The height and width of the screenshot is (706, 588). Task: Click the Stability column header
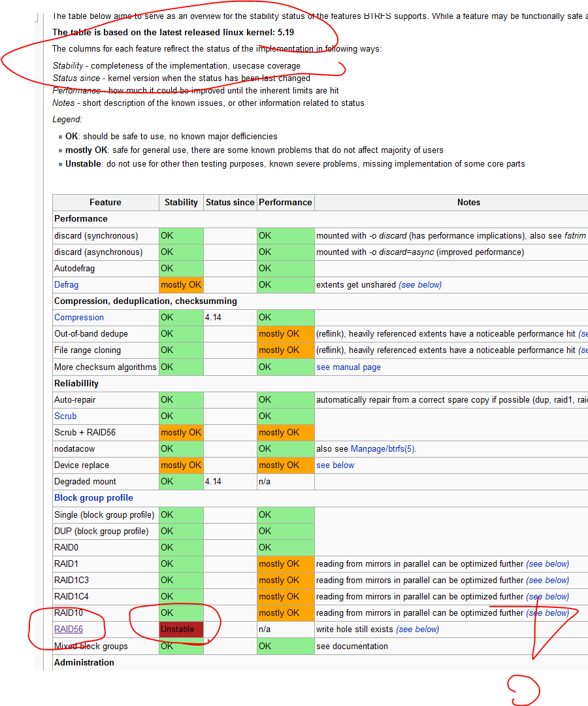click(181, 202)
